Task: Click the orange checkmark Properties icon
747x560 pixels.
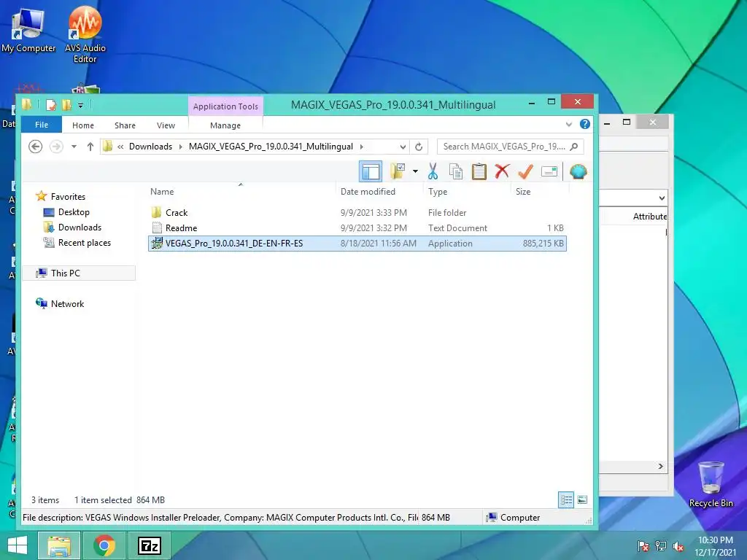Action: pos(525,171)
